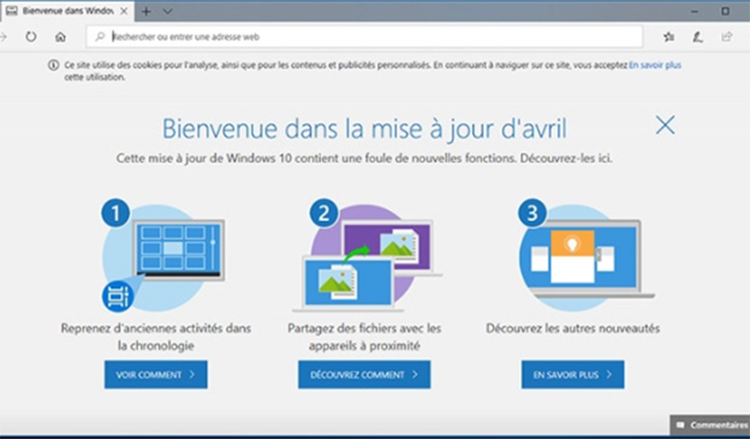Click text Découvrez les autres nouveautés
Screen dimensions: 750x439
573,329
